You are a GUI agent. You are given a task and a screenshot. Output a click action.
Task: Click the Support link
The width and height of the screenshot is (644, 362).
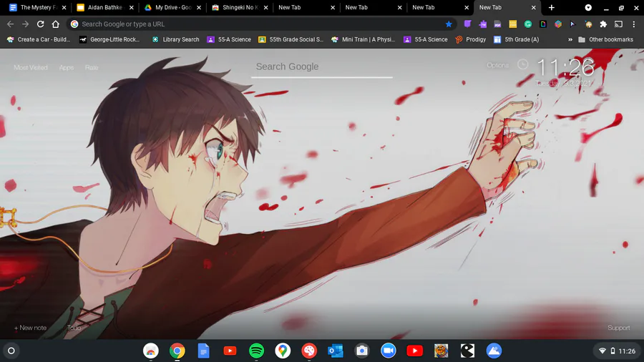pyautogui.click(x=618, y=328)
